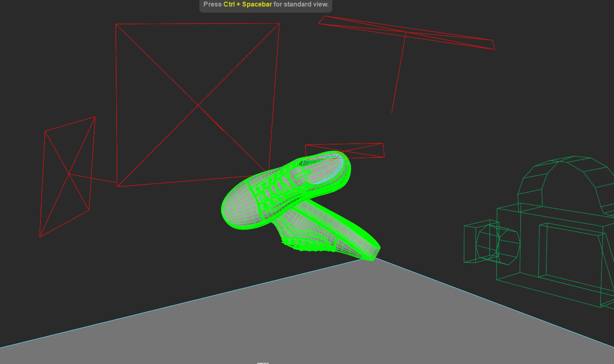
Task: Click the persp camera label at bottom
Action: pos(263,362)
